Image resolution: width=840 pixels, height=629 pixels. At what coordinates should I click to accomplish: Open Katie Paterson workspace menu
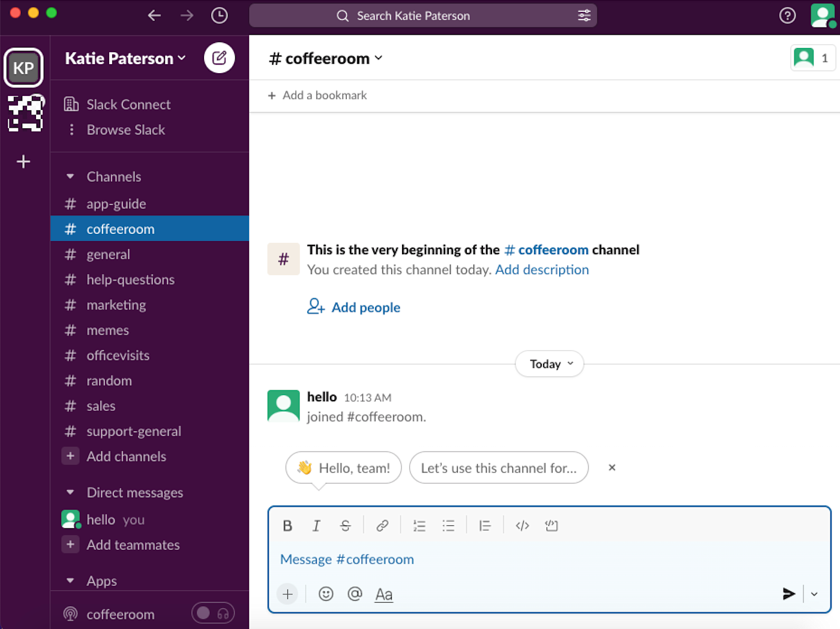(x=125, y=58)
